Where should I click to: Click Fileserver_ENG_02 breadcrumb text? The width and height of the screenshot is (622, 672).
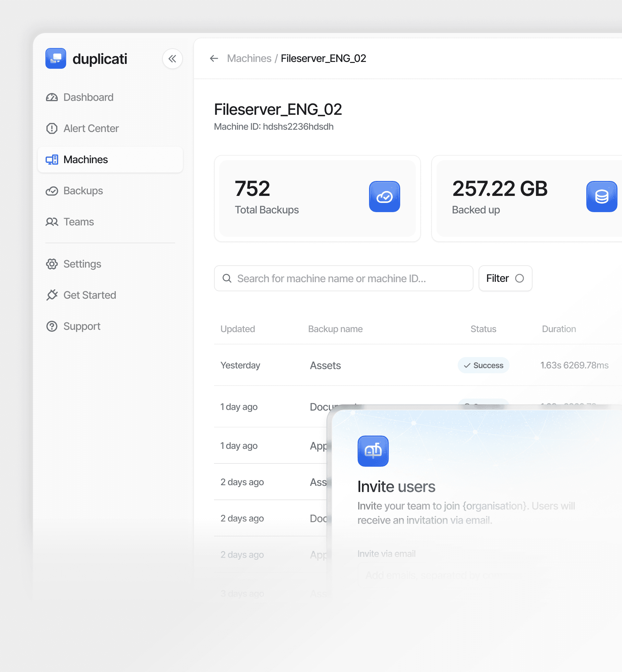click(x=323, y=59)
